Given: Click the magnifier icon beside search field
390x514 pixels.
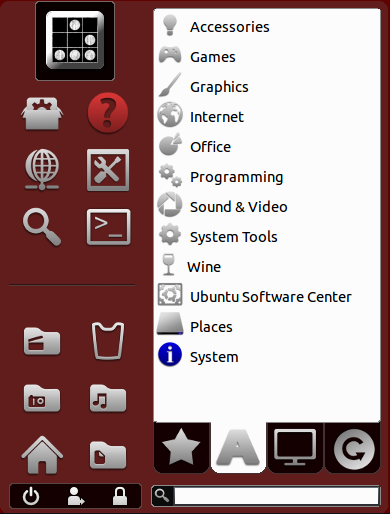Looking at the screenshot, I should 162,496.
